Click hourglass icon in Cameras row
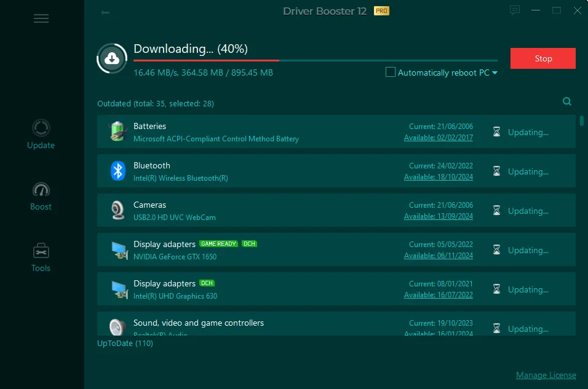The width and height of the screenshot is (588, 389). pos(496,210)
